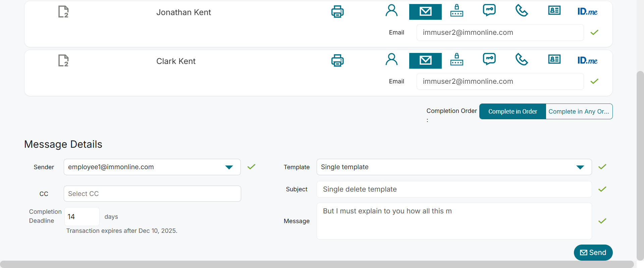Click shared secret icon for Jonathan Kent
This screenshot has height=268, width=644.
click(x=457, y=11)
